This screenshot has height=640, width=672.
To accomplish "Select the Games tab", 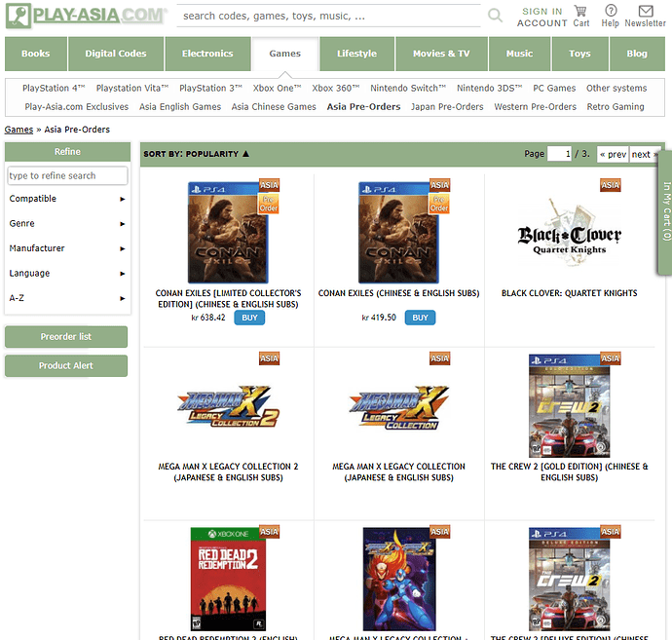I will [285, 54].
